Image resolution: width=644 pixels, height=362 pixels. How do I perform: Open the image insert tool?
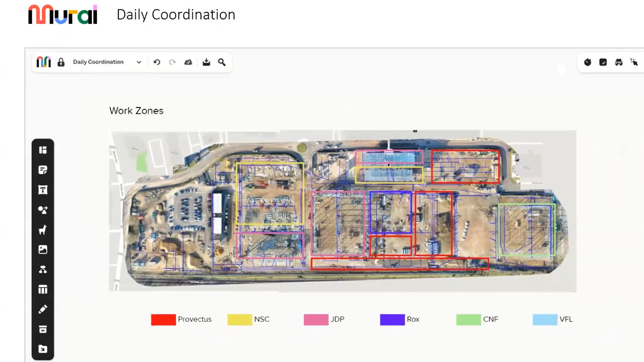(x=43, y=250)
